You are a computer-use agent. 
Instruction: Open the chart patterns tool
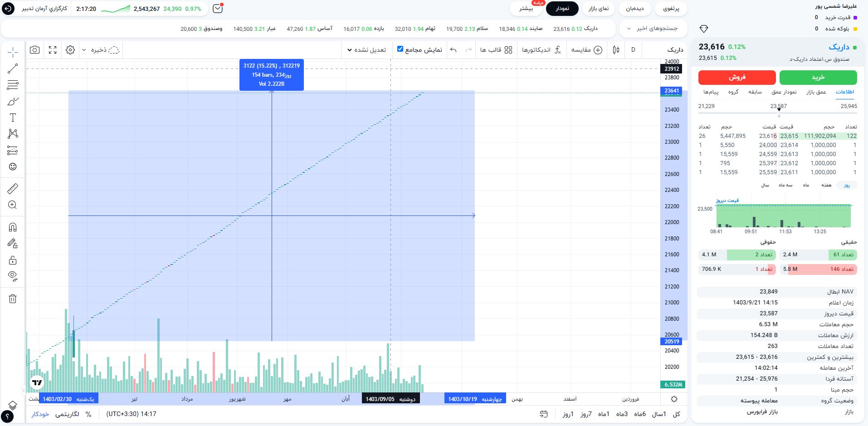point(13,134)
